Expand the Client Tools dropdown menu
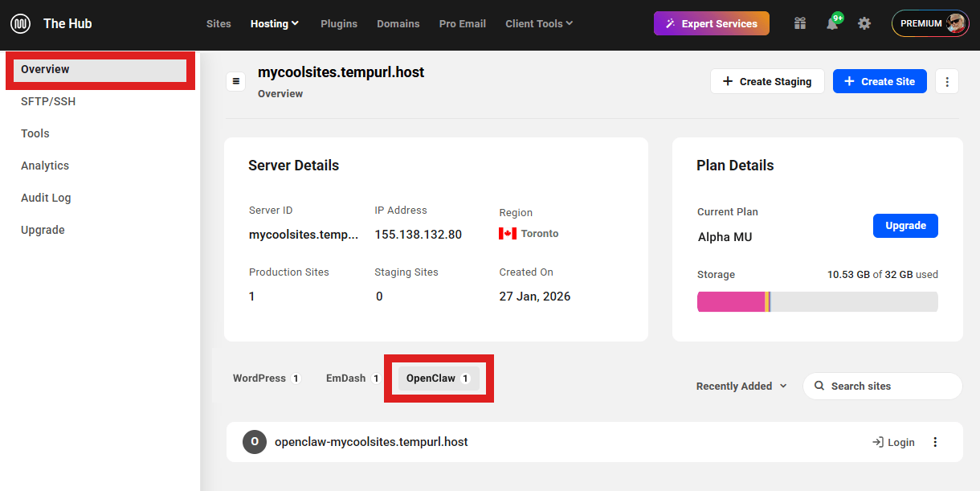Image resolution: width=980 pixels, height=491 pixels. [539, 23]
